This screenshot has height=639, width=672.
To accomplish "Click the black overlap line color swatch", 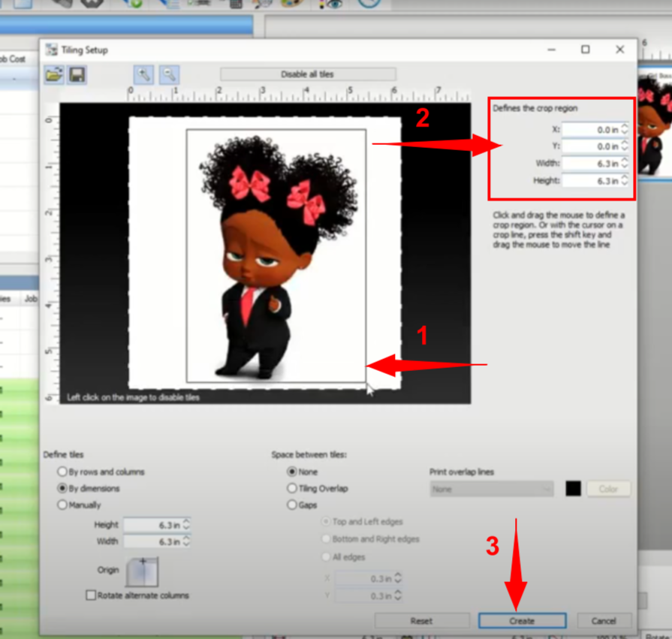I will point(573,489).
